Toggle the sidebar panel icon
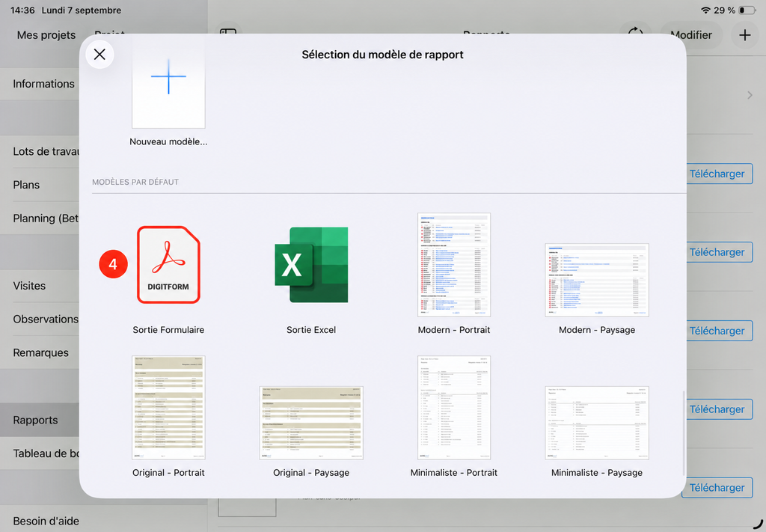This screenshot has height=532, width=766. (x=228, y=33)
